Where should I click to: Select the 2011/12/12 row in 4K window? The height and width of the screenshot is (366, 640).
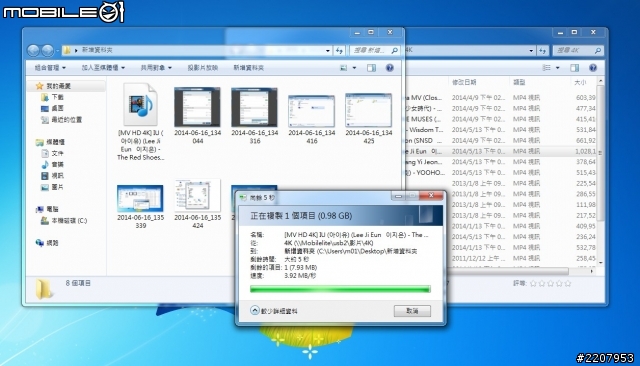click(500, 258)
